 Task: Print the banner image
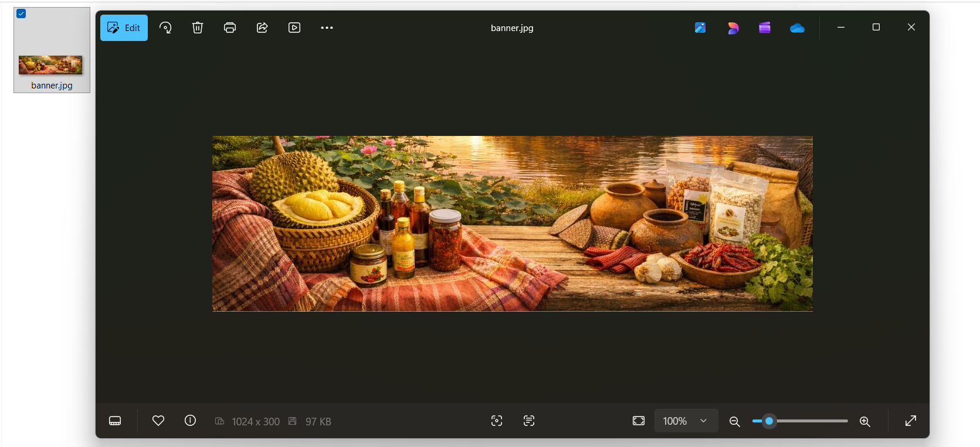(230, 28)
